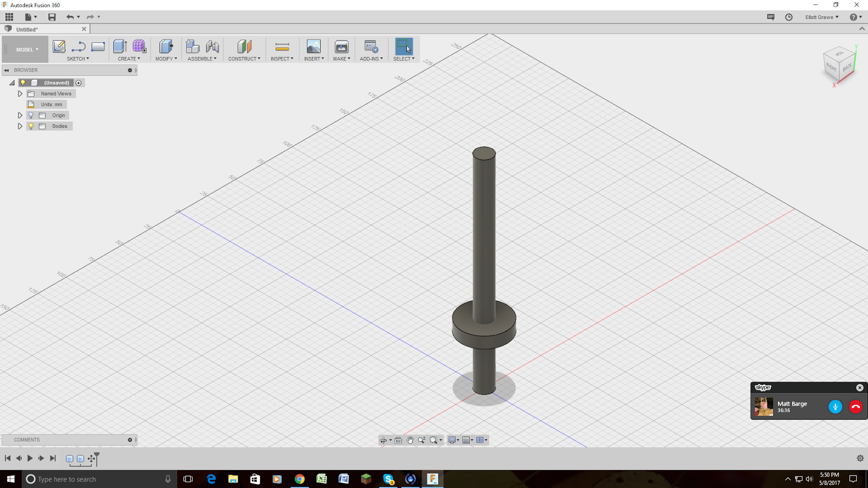Select the Untitled* document tab
This screenshot has height=488, width=868.
27,29
